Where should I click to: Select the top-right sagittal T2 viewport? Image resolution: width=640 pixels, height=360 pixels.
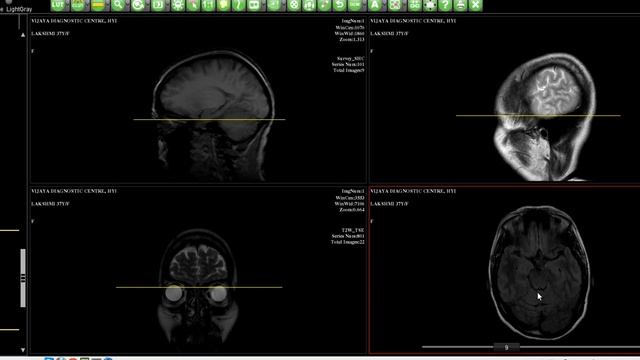(x=504, y=100)
